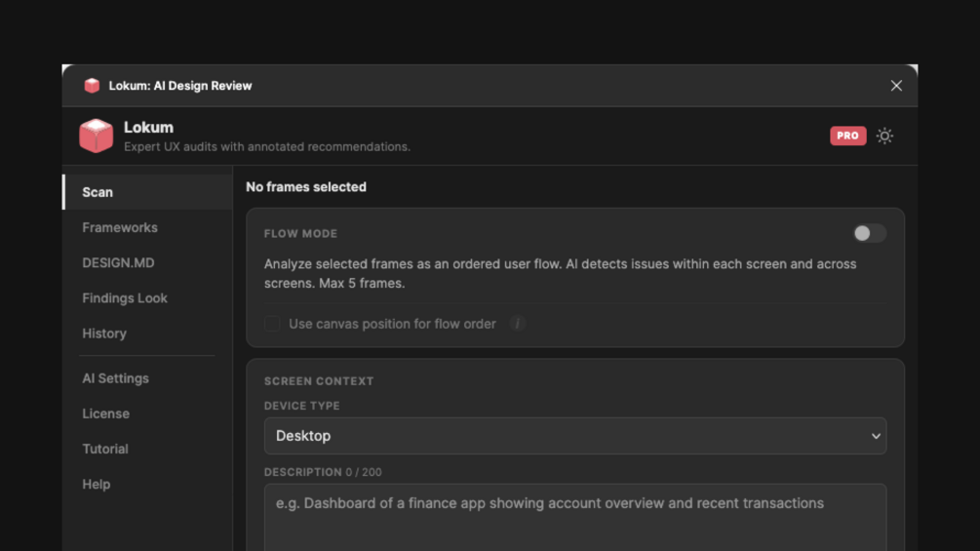980x551 pixels.
Task: View the License page
Action: 105,413
